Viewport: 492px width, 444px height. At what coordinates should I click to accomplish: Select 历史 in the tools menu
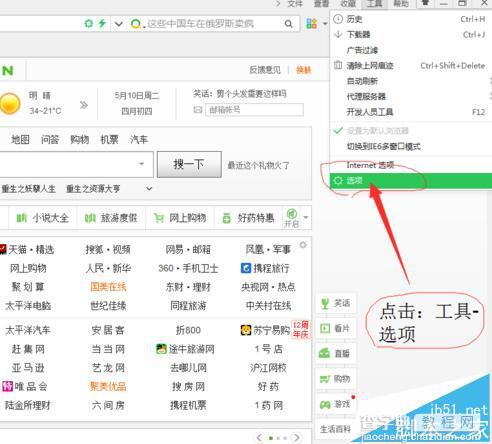pyautogui.click(x=410, y=19)
